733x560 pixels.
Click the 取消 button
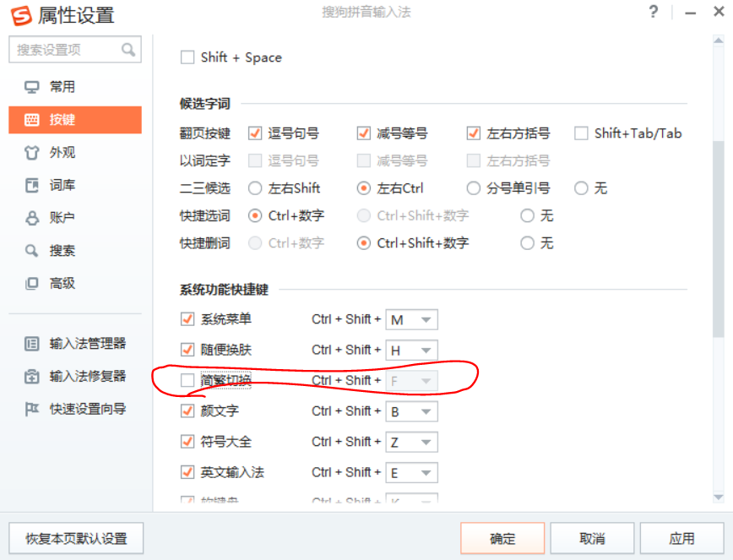[x=592, y=539]
